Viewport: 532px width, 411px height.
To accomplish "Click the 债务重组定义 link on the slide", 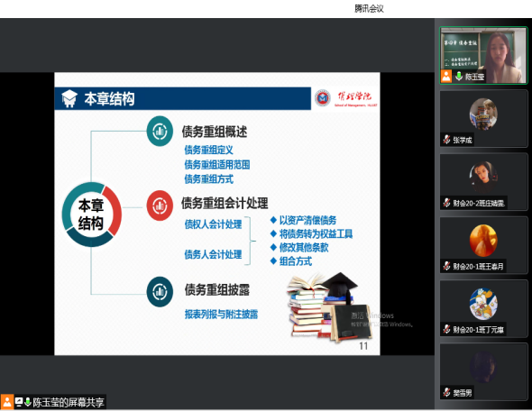I will (x=208, y=150).
